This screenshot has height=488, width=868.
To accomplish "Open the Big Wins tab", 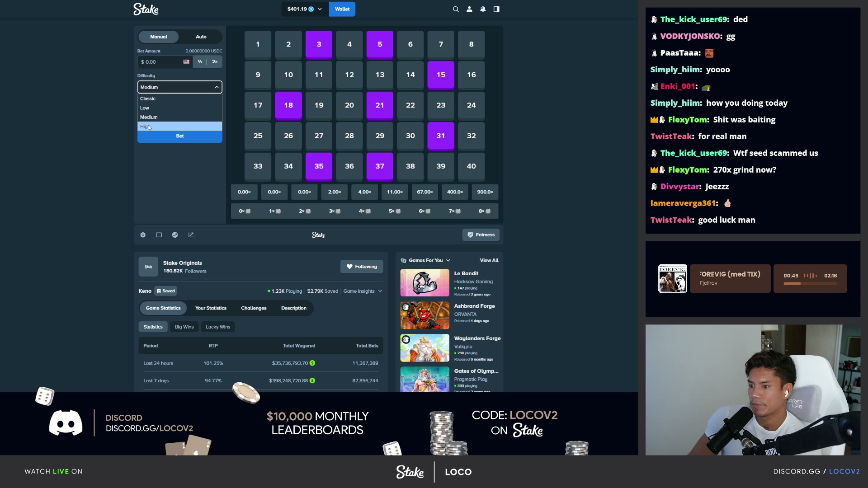I will [x=184, y=327].
